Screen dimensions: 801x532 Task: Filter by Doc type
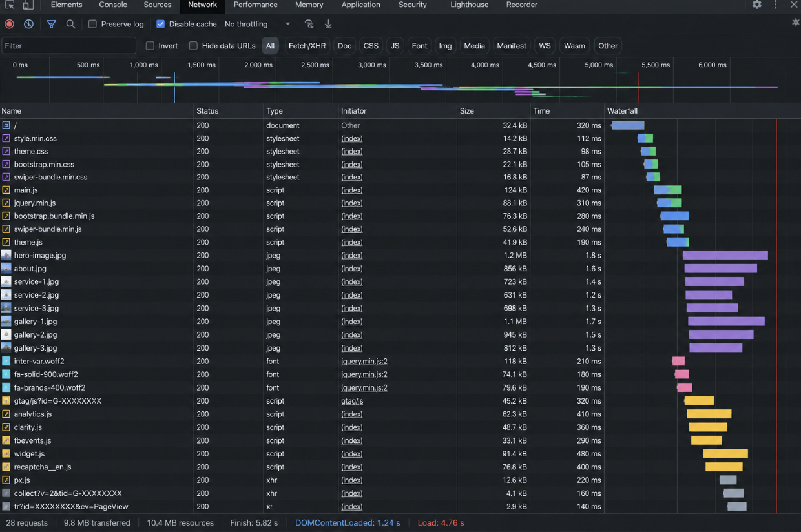point(344,46)
